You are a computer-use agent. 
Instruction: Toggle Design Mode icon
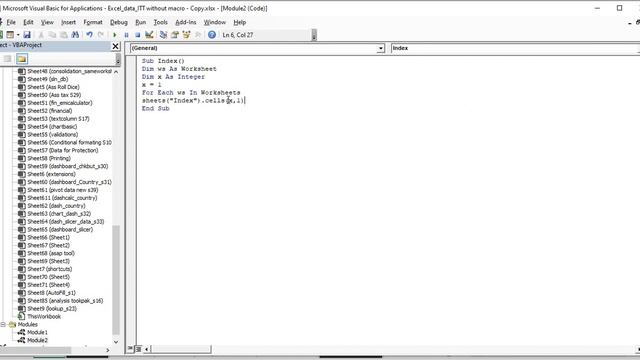click(149, 35)
